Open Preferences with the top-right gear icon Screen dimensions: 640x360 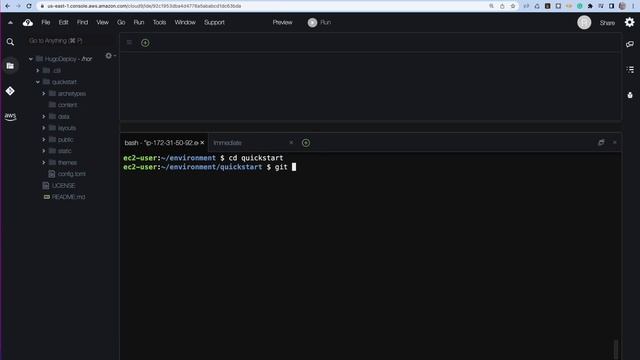point(629,22)
